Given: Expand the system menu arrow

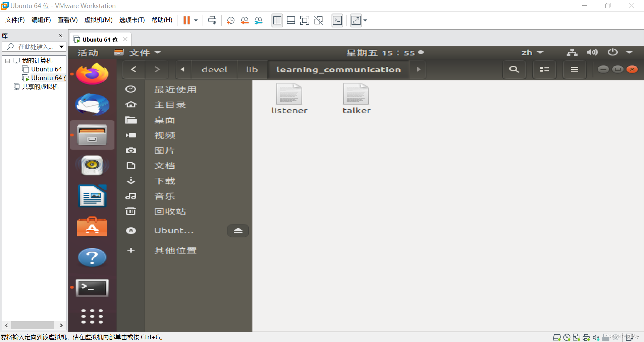Looking at the screenshot, I should [629, 52].
